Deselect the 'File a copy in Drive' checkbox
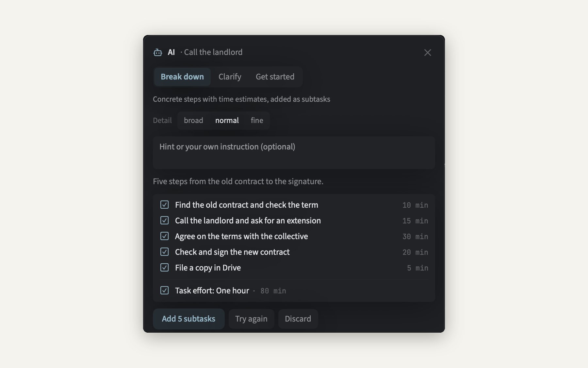This screenshot has height=368, width=588. [165, 268]
